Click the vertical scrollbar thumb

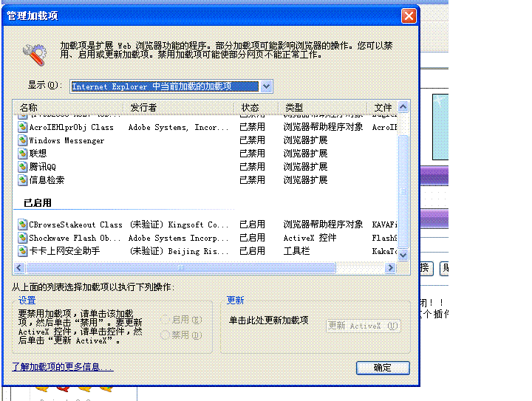(x=403, y=191)
